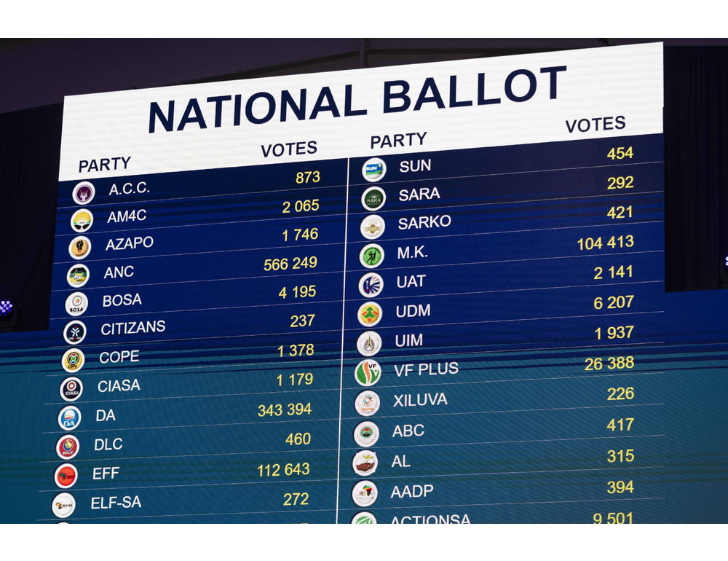Click the COPE party logo icon

click(73, 360)
